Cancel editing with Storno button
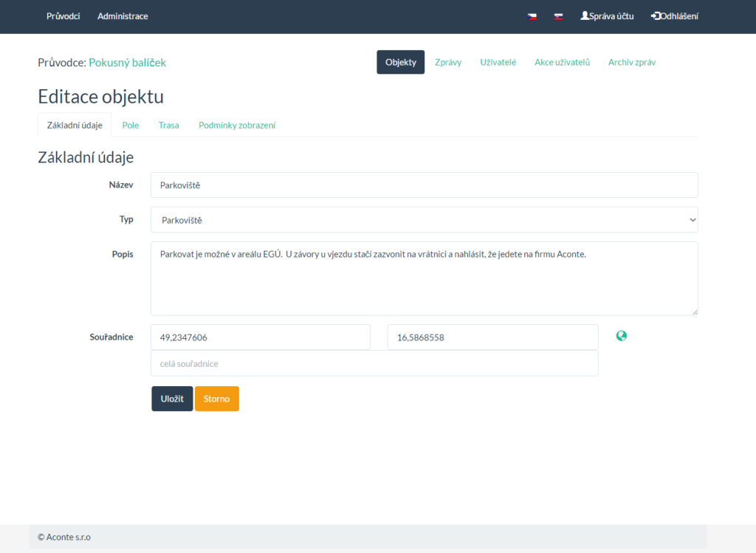 pos(216,399)
